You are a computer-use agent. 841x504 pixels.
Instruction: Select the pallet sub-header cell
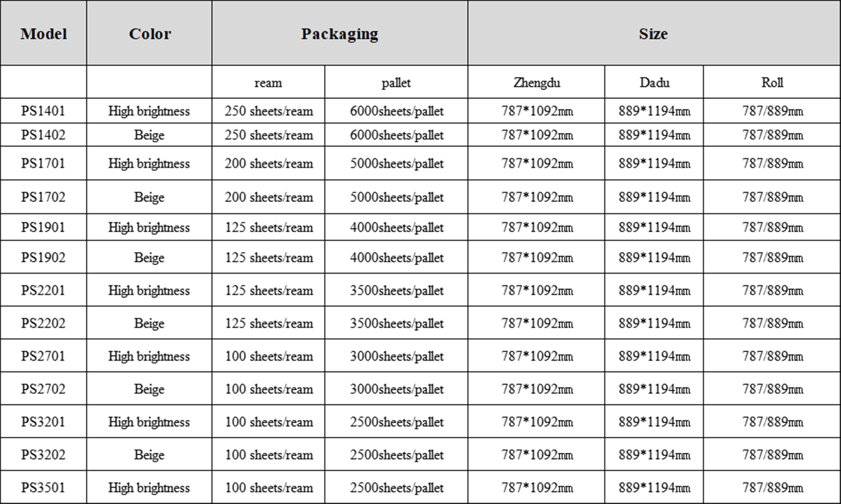click(396, 82)
